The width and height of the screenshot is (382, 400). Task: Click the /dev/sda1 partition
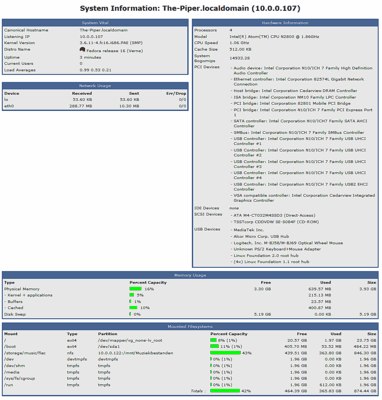coord(109,347)
